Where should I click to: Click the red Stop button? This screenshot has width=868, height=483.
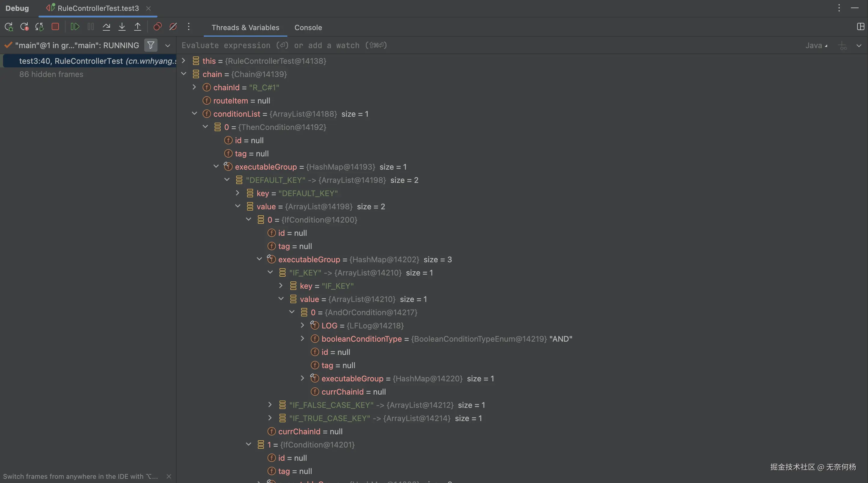(55, 27)
